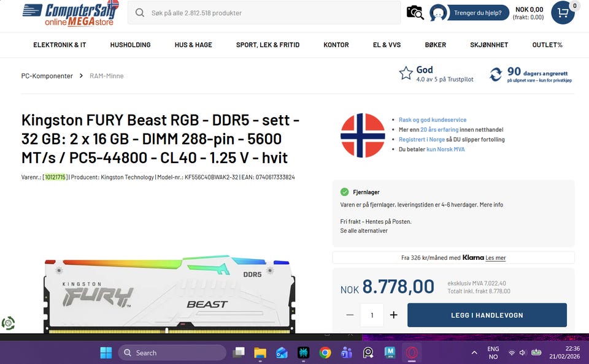Show hidden system tray icons chevron
This screenshot has height=364, width=589.
pos(474,353)
